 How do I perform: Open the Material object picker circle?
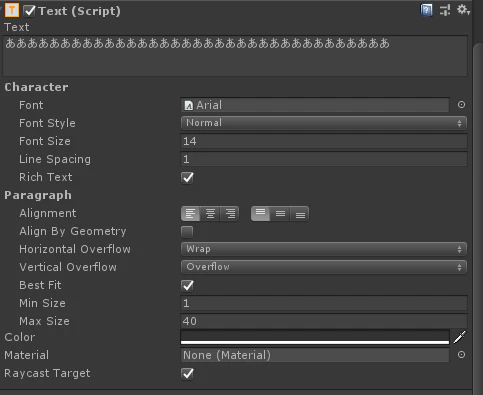(x=461, y=355)
